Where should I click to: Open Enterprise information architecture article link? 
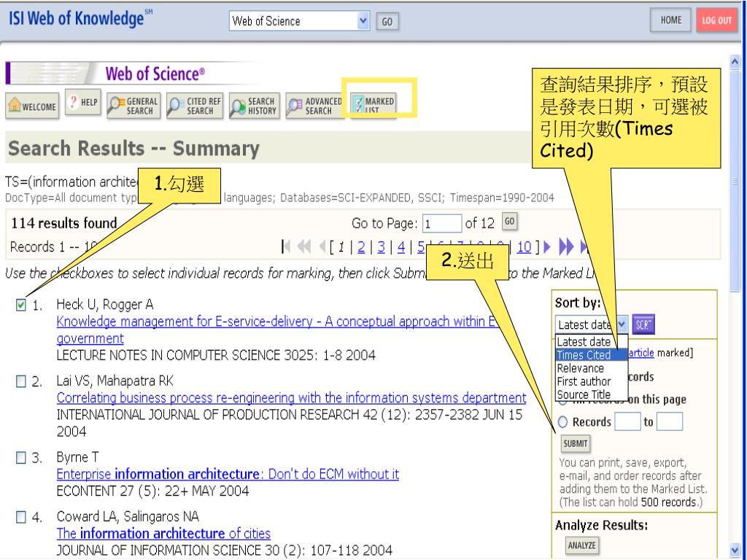coord(228,474)
